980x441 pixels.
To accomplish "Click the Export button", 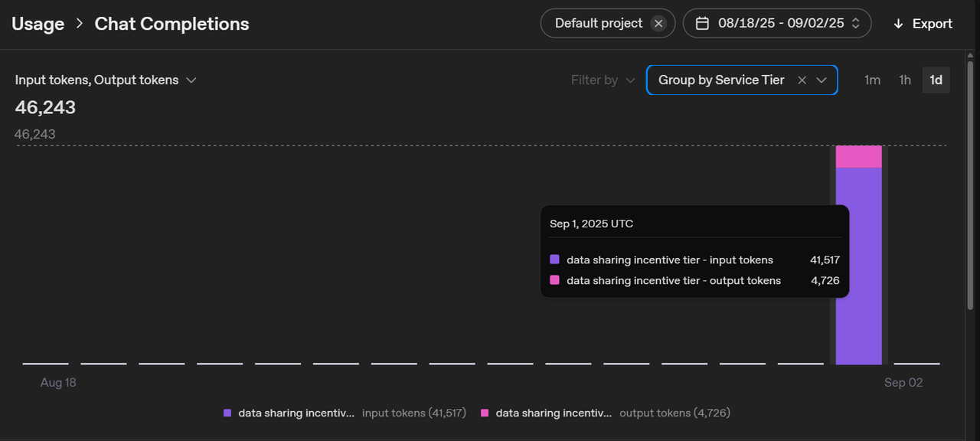I will click(x=923, y=24).
